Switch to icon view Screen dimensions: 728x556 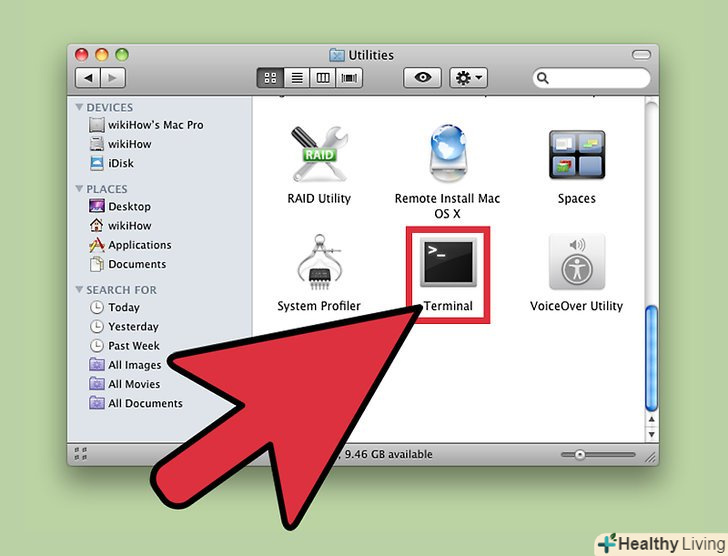270,78
